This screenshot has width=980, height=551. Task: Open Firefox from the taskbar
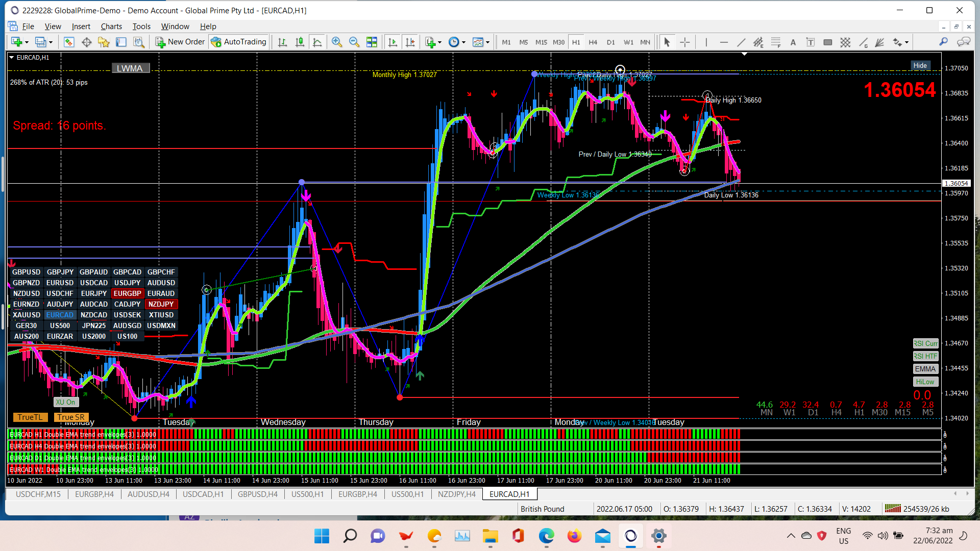(x=574, y=536)
